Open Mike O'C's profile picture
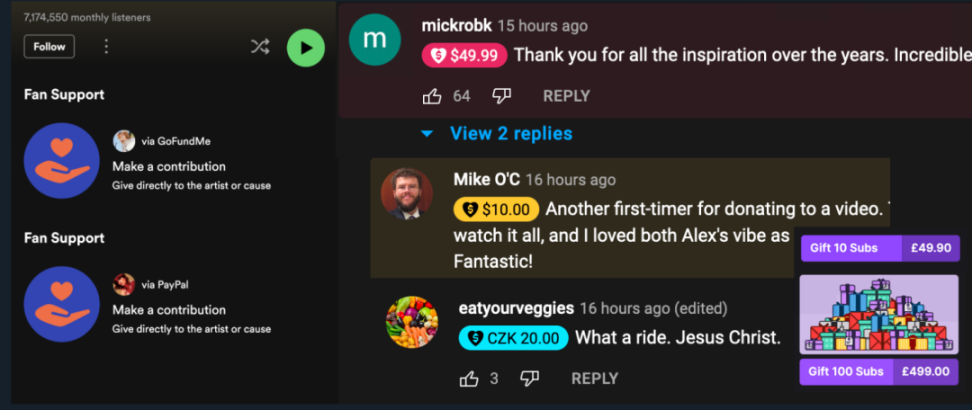972x410 pixels. pos(407,194)
